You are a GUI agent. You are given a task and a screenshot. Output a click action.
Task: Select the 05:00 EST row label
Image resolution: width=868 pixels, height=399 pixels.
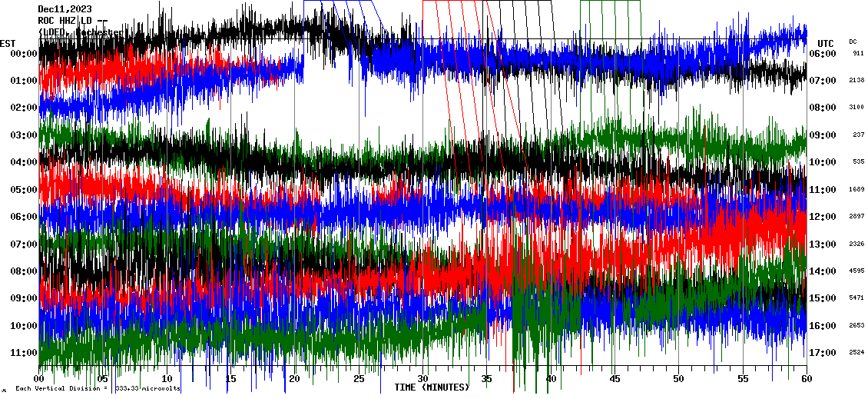(x=24, y=190)
